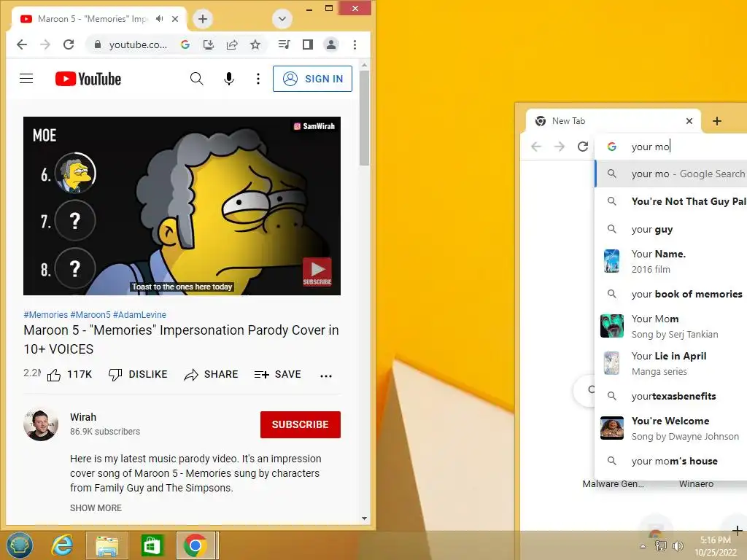
Task: Click the scrollbar down arrow in YouTube window
Action: click(x=365, y=518)
